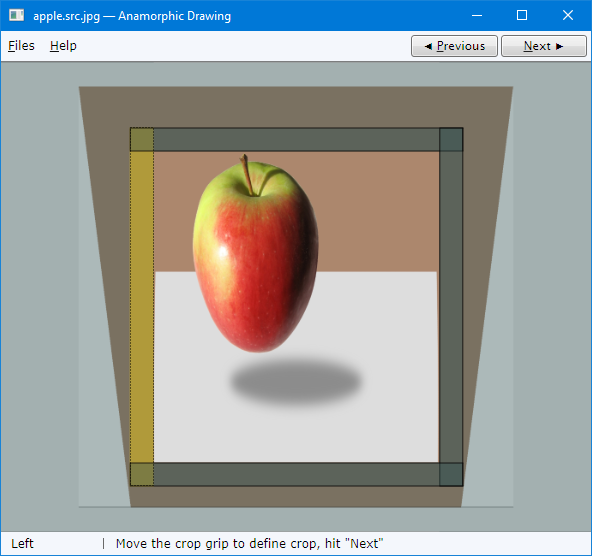Screen dimensions: 592x556
Task: Click the apple's gray shadow on paper
Action: [x=296, y=382]
